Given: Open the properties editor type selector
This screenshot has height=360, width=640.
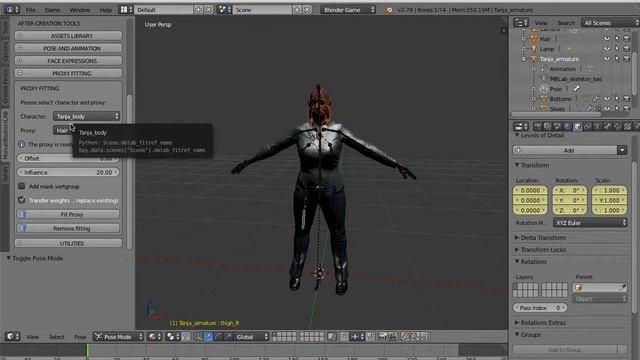Looking at the screenshot, I should click(521, 126).
